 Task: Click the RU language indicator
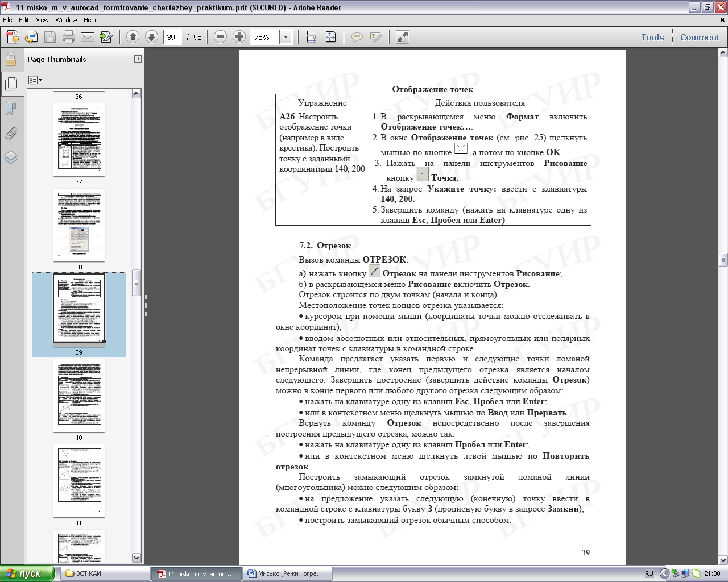[649, 573]
